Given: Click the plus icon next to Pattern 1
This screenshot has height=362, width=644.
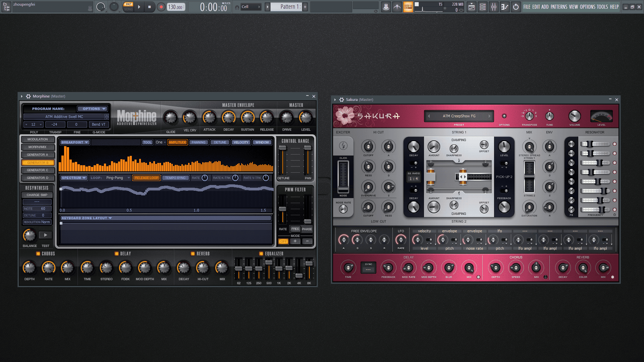Looking at the screenshot, I should [305, 7].
